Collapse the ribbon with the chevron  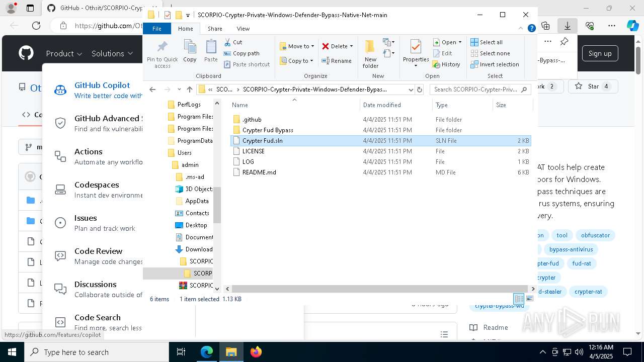pyautogui.click(x=521, y=29)
